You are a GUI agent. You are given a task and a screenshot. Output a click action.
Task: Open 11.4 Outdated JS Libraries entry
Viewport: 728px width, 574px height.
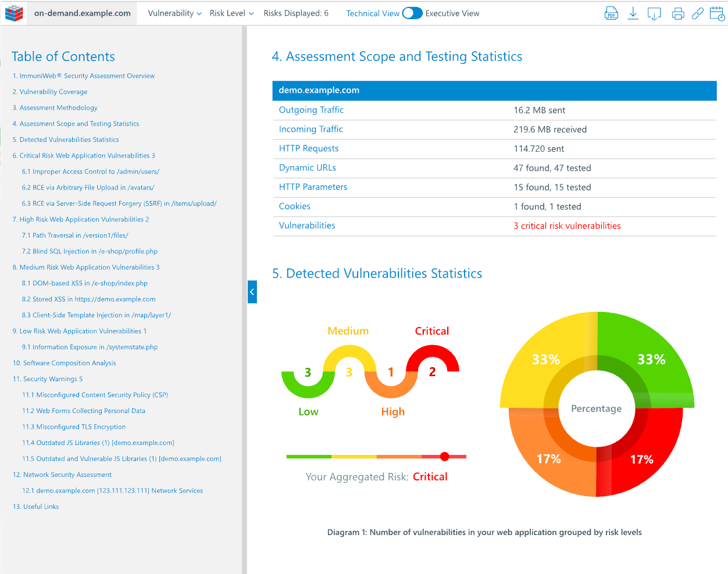click(98, 443)
